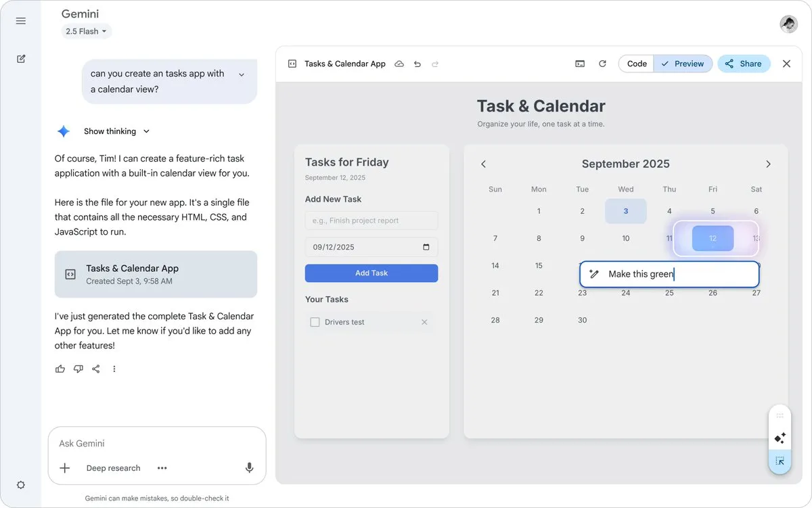Refresh the app preview

click(602, 64)
